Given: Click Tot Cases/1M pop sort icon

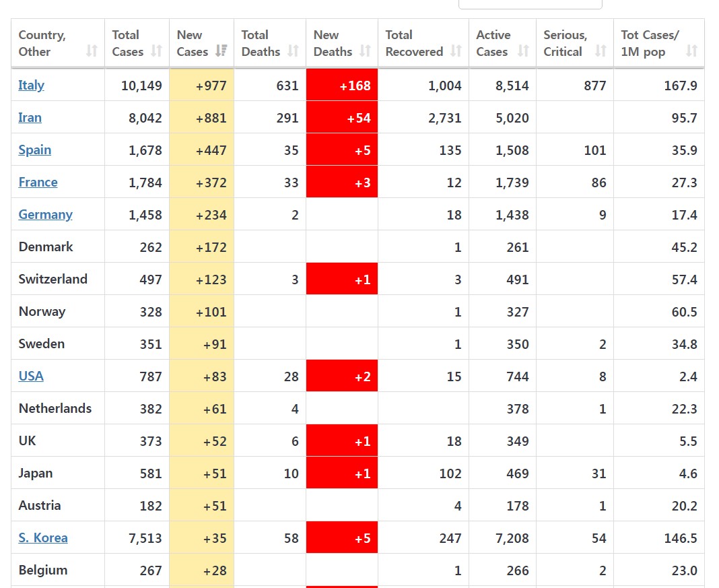Looking at the screenshot, I should tap(691, 51).
